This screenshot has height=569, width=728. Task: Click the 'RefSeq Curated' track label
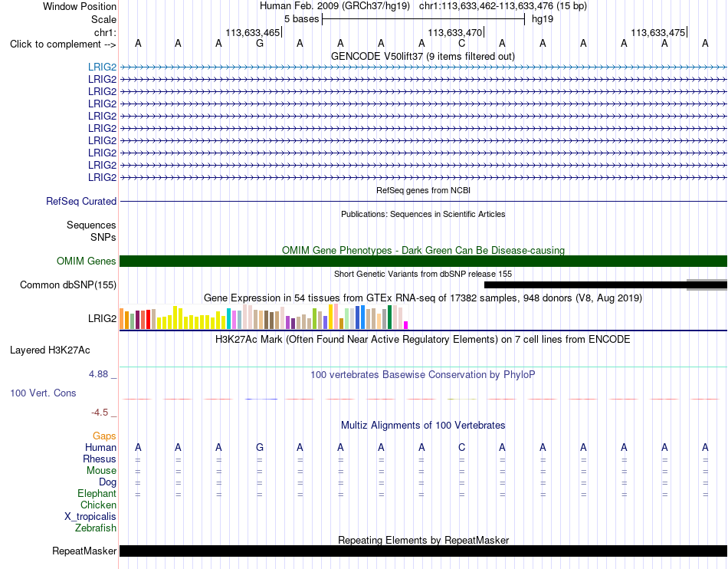tap(81, 202)
